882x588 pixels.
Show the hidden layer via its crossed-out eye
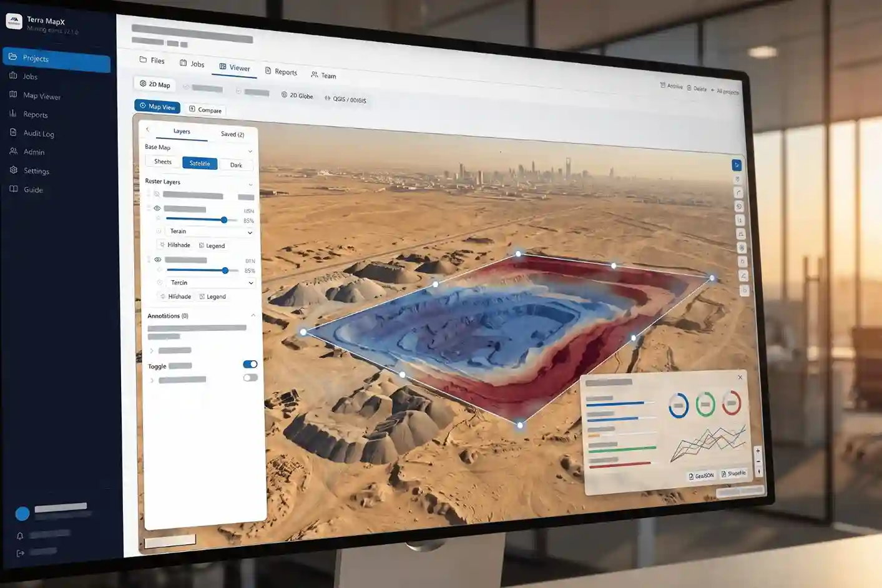(x=157, y=194)
